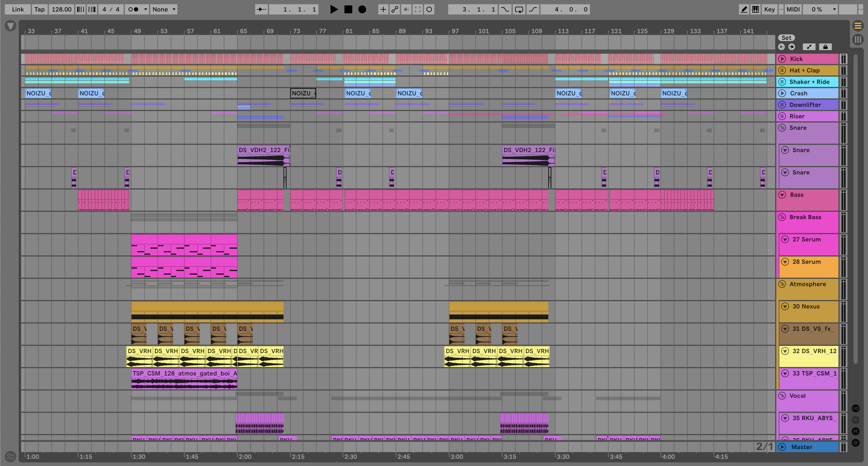Unfold the Bass track

point(782,195)
